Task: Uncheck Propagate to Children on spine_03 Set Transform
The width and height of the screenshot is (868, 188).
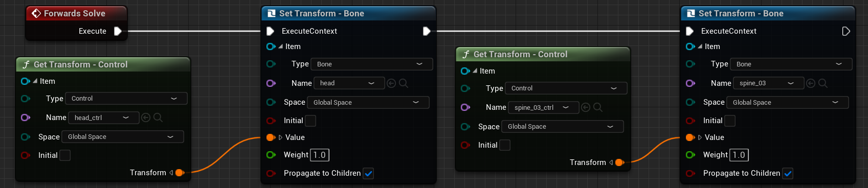Action: [x=788, y=173]
